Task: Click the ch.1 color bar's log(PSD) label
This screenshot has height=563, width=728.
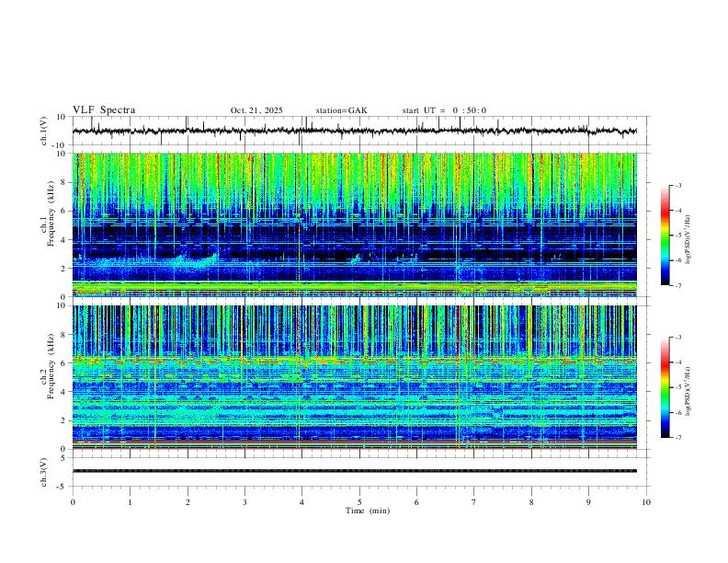Action: pyautogui.click(x=688, y=240)
